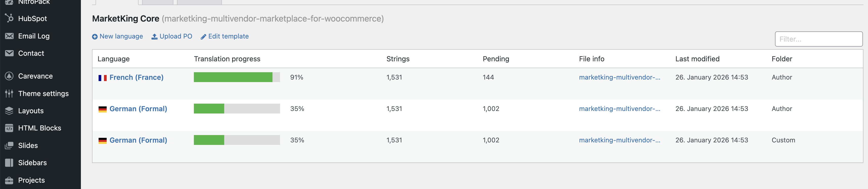Click the Sidebars panel icon
868x189 pixels.
[x=9, y=163]
